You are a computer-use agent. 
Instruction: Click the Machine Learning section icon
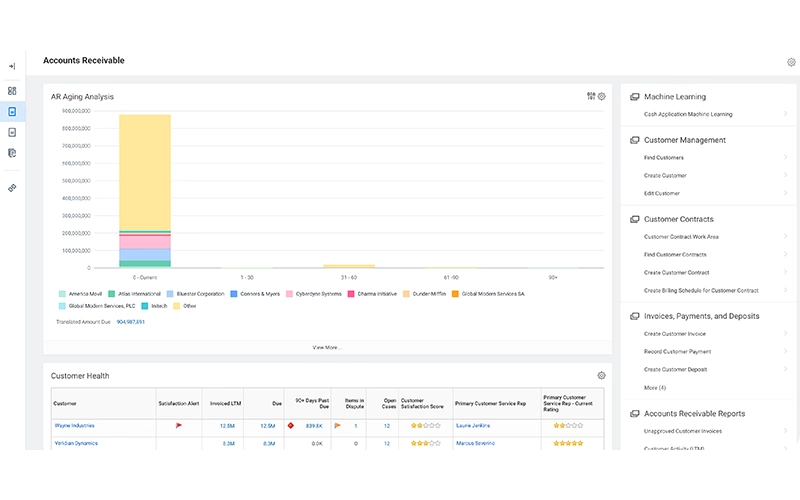634,97
